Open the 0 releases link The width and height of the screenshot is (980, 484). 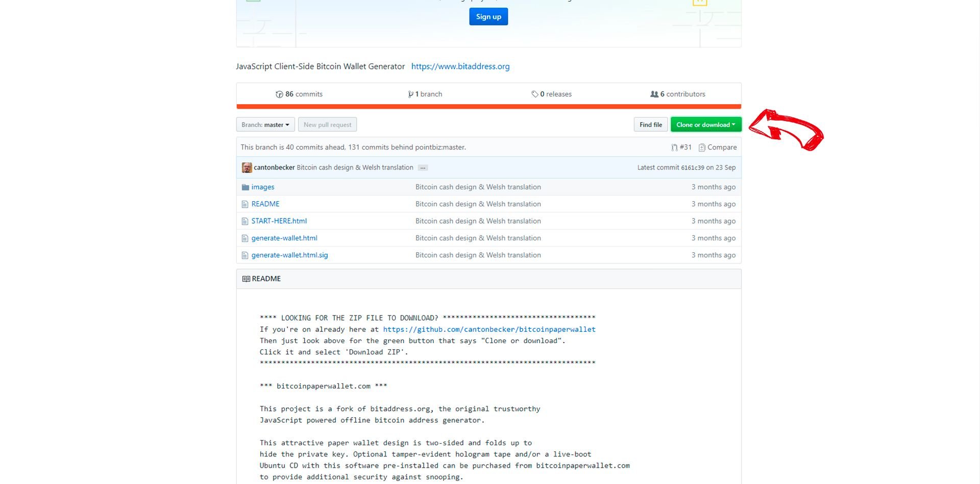556,94
